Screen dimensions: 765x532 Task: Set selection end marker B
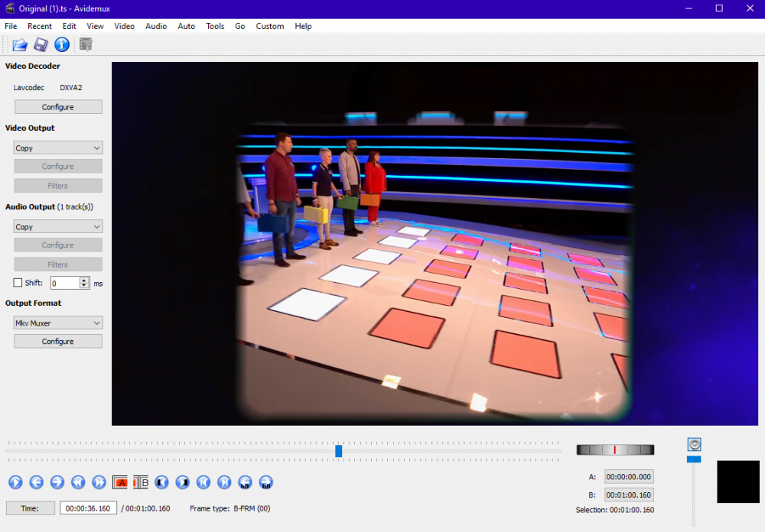[x=141, y=482]
